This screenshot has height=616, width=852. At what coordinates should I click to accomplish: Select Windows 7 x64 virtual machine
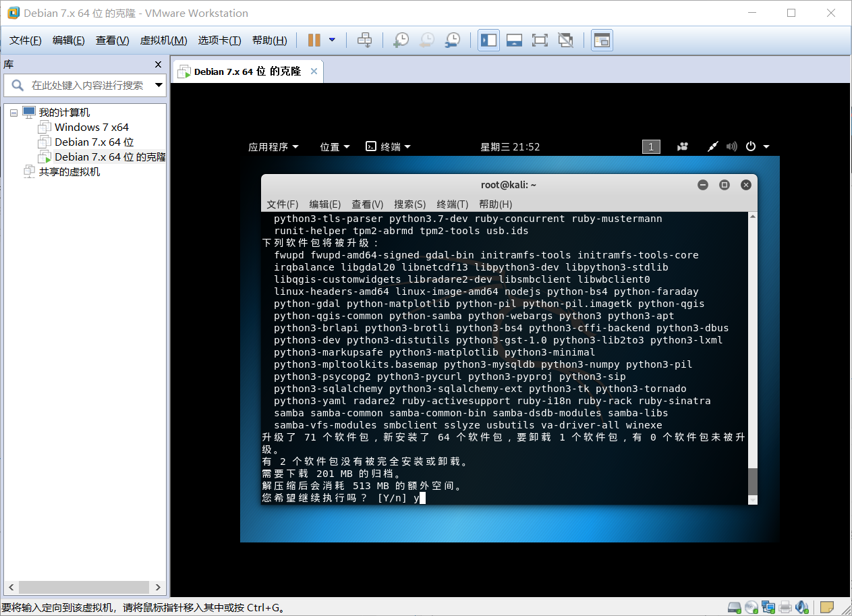[92, 127]
